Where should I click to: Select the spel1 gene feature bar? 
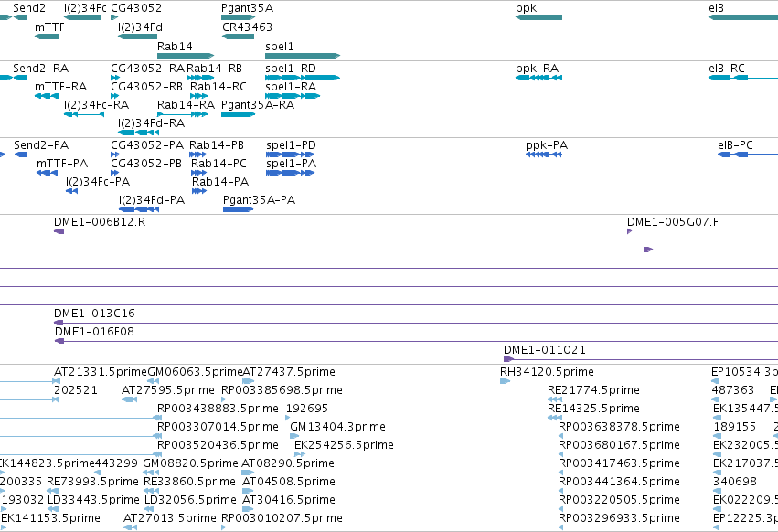click(303, 56)
